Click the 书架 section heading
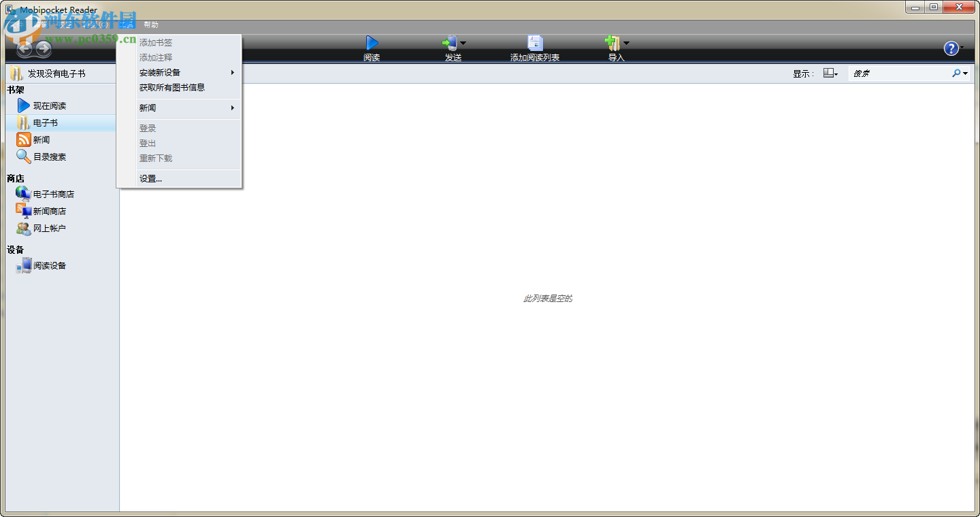Viewport: 980px width, 517px height. tap(16, 90)
